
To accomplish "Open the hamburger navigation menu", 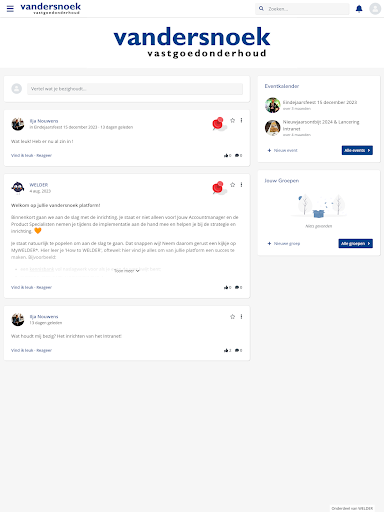I will coord(10,9).
